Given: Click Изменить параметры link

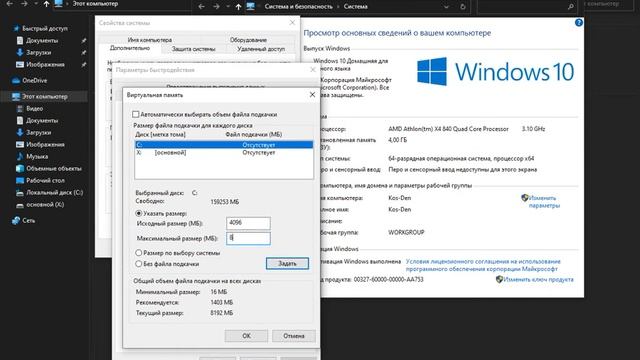Looking at the screenshot, I should pyautogui.click(x=544, y=202).
